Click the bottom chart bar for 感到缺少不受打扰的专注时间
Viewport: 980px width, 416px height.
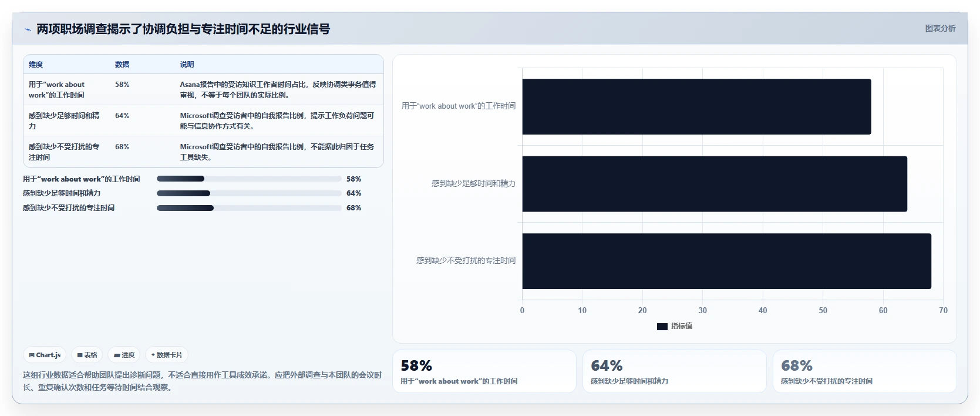(726, 261)
